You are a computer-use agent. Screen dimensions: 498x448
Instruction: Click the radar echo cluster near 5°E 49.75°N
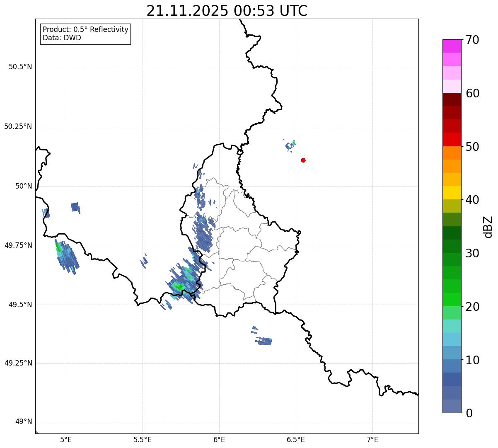(66, 256)
